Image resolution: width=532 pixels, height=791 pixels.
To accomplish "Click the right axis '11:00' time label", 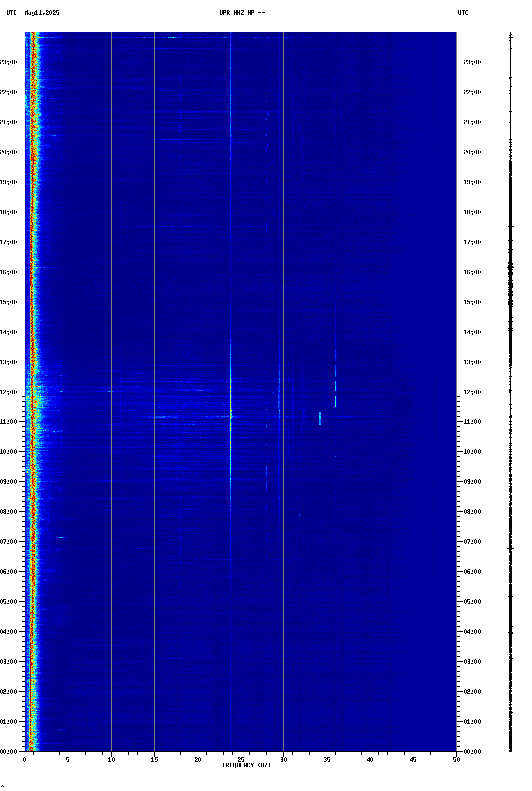I will 472,422.
